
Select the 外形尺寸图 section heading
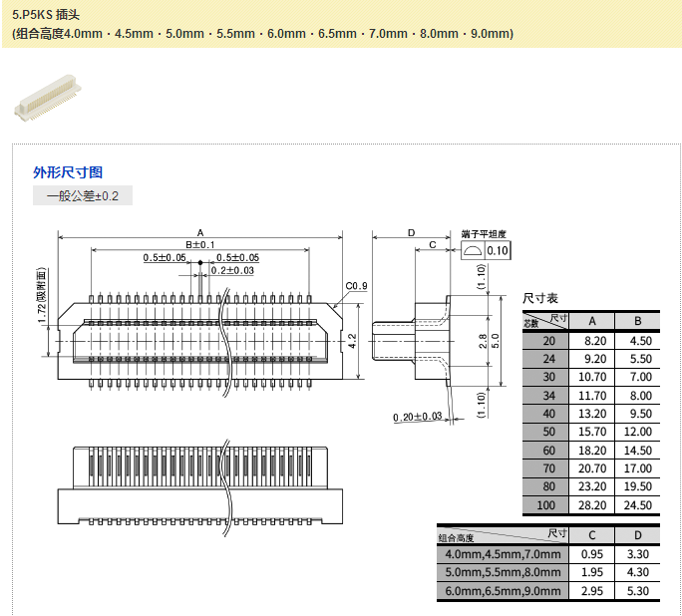pos(68,172)
